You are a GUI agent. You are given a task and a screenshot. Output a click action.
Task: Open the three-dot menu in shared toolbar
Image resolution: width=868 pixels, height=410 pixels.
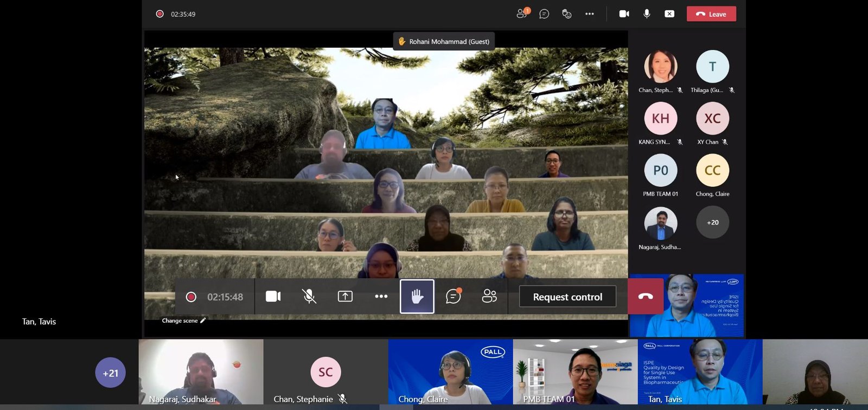click(x=381, y=297)
